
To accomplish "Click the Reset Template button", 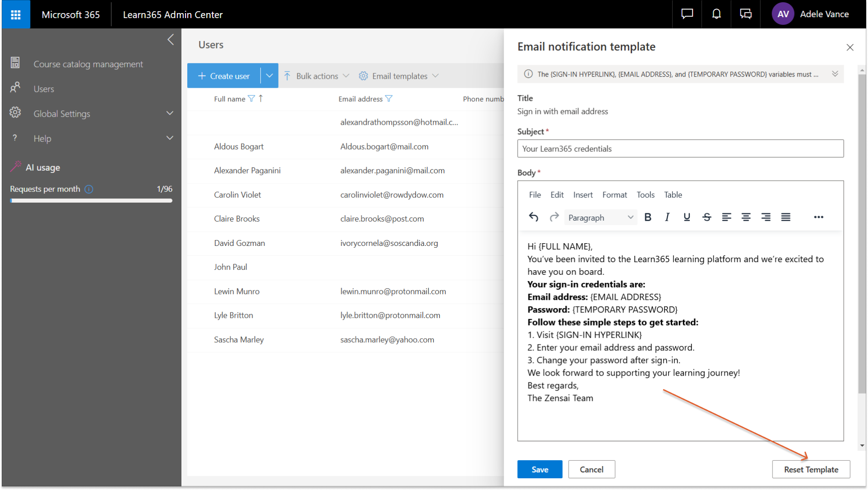I will point(811,469).
